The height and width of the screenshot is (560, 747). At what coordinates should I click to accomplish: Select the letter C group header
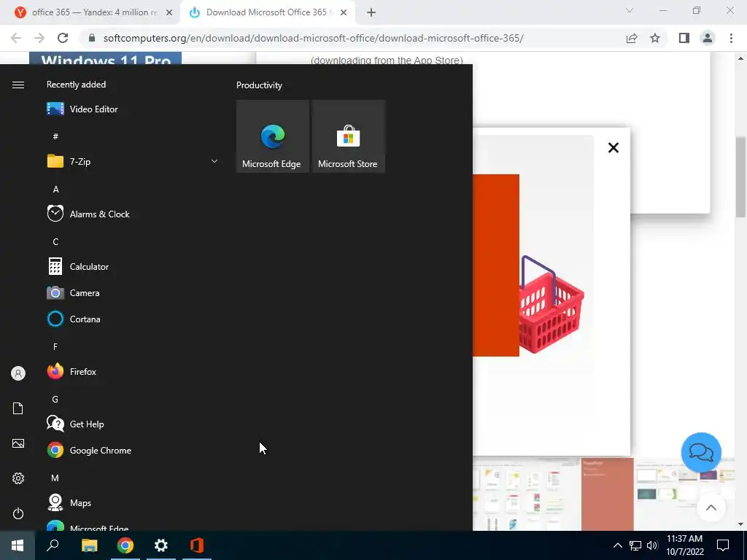click(55, 242)
